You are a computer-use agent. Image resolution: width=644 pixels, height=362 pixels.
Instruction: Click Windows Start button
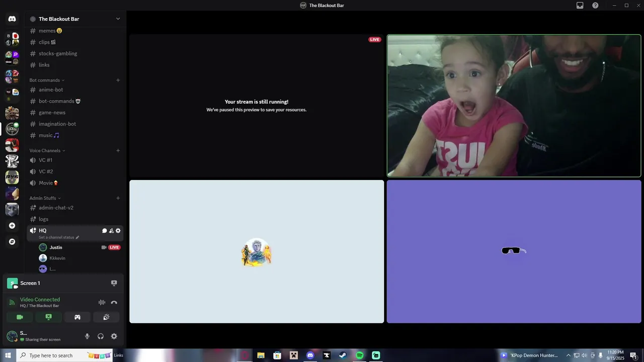click(8, 355)
